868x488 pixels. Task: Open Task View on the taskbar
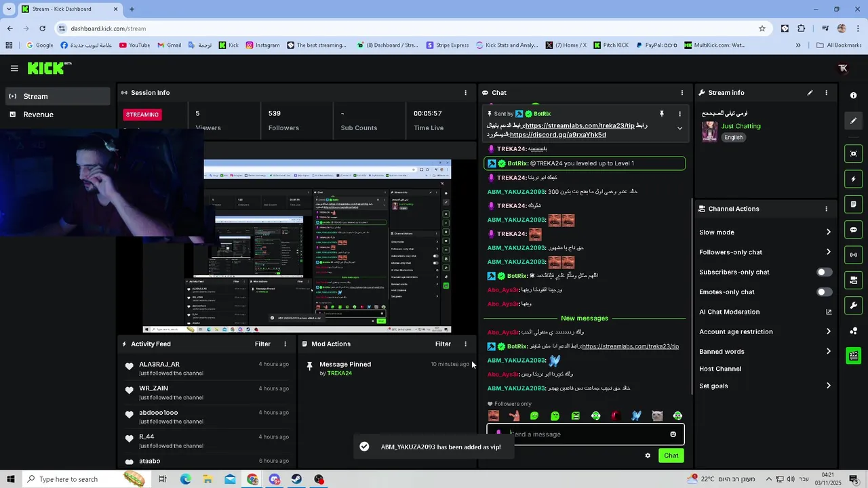coord(162,479)
